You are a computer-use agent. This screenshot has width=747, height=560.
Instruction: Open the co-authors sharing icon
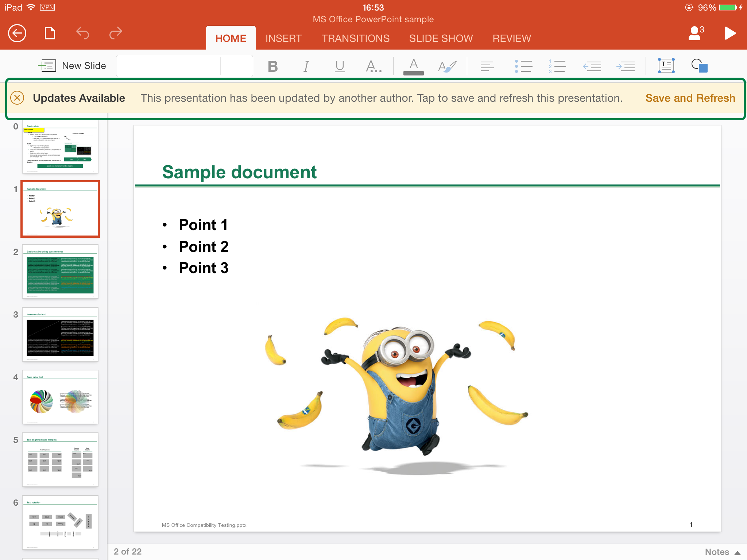coord(696,33)
